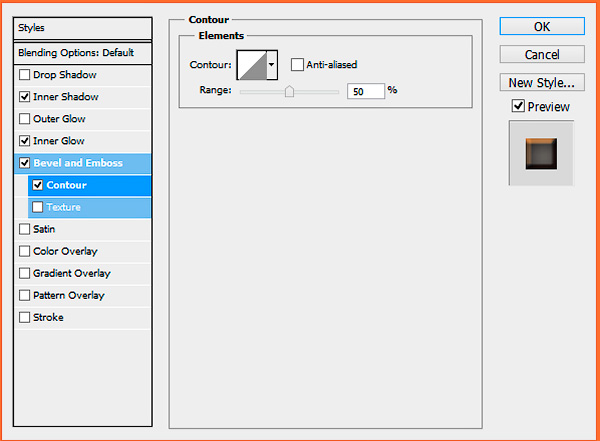Viewport: 600px width, 441px height.
Task: Click the Range slider handle
Action: [289, 91]
